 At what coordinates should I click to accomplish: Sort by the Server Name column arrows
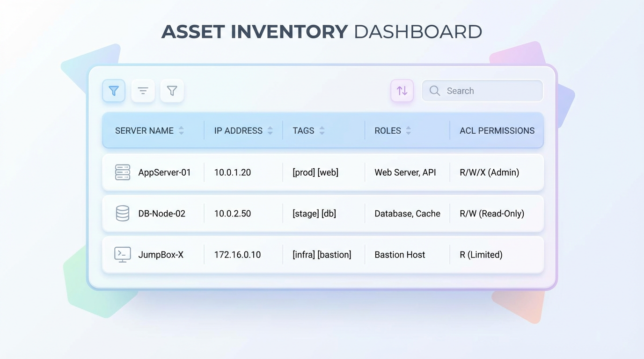pyautogui.click(x=181, y=131)
